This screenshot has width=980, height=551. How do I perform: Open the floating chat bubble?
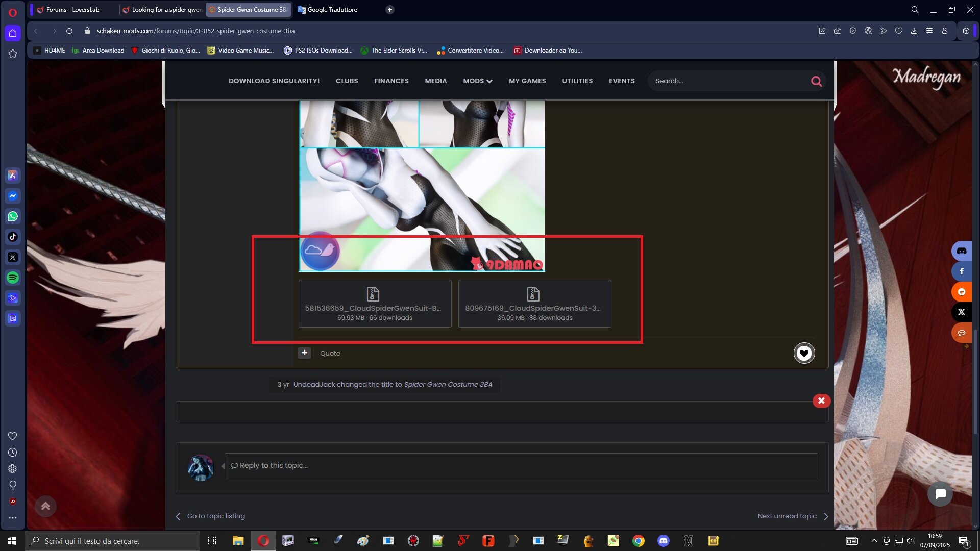pyautogui.click(x=940, y=494)
